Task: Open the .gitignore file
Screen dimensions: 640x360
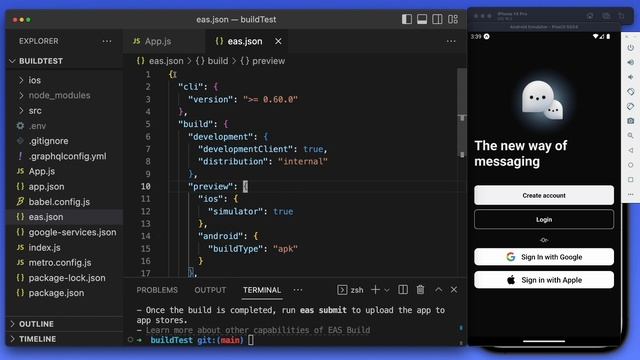Action: coord(48,141)
